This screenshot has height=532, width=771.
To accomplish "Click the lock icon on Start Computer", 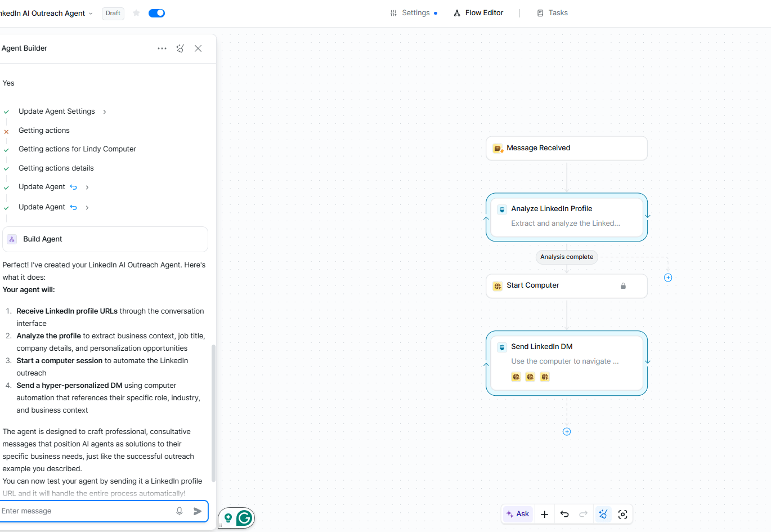I will pos(623,286).
